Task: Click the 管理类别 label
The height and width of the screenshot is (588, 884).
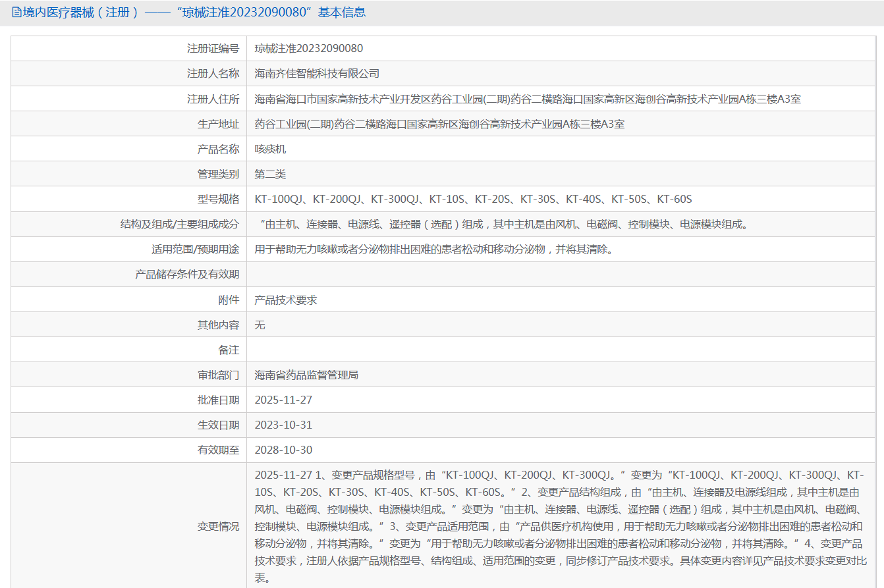Action: click(x=218, y=174)
